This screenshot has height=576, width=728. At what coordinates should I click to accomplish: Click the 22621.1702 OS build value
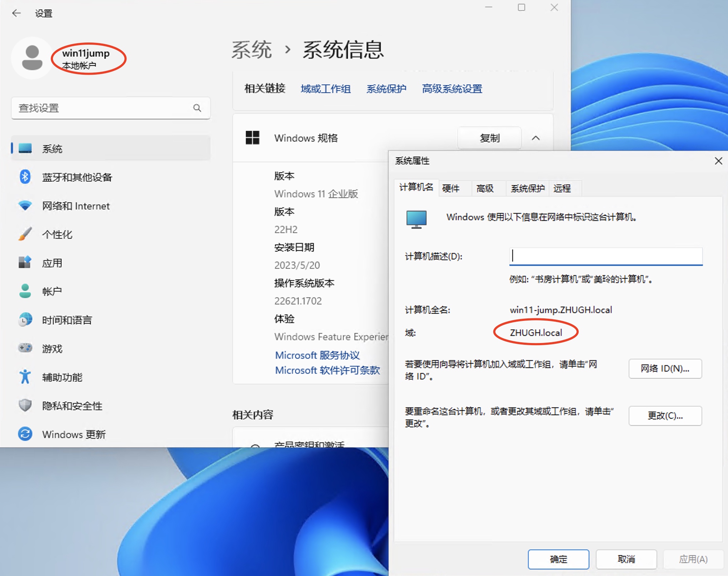pyautogui.click(x=298, y=301)
